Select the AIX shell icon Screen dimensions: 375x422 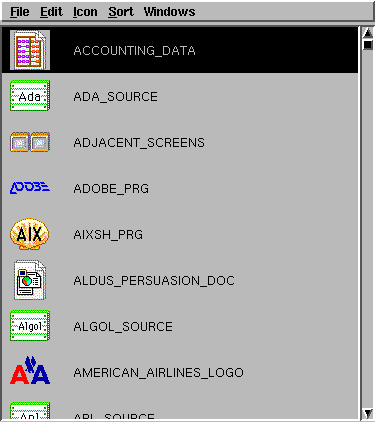[30, 234]
